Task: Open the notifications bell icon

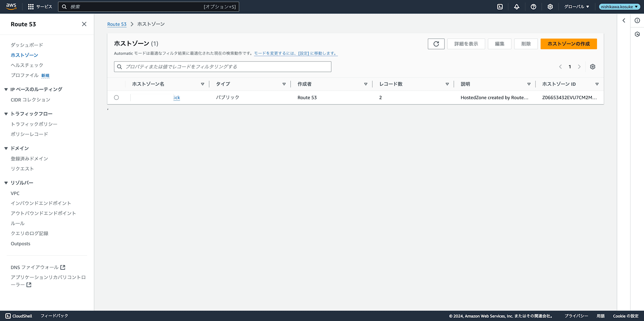Action: pyautogui.click(x=516, y=7)
